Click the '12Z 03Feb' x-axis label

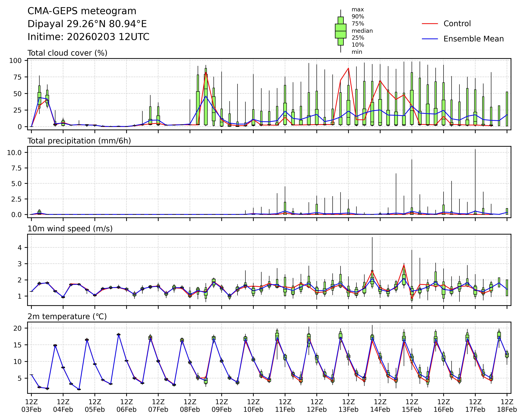point(31,405)
